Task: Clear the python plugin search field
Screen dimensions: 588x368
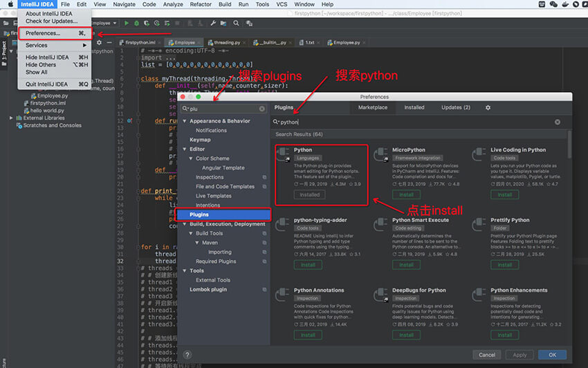Action: 558,122
